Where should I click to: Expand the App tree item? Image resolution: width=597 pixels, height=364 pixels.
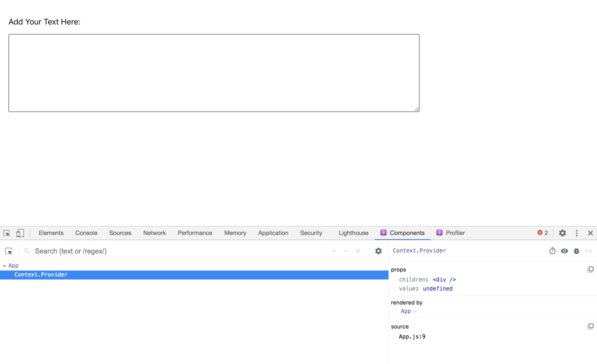(x=4, y=265)
